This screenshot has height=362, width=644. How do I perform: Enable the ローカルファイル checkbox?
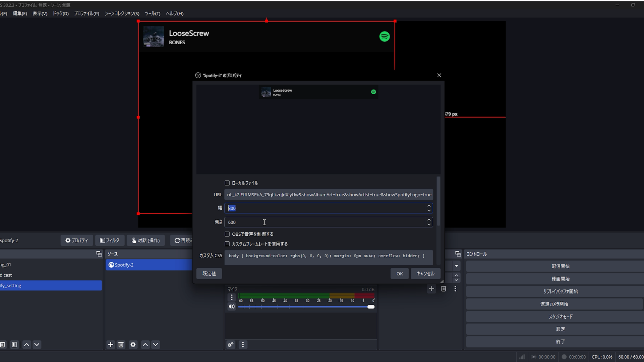[x=227, y=183]
